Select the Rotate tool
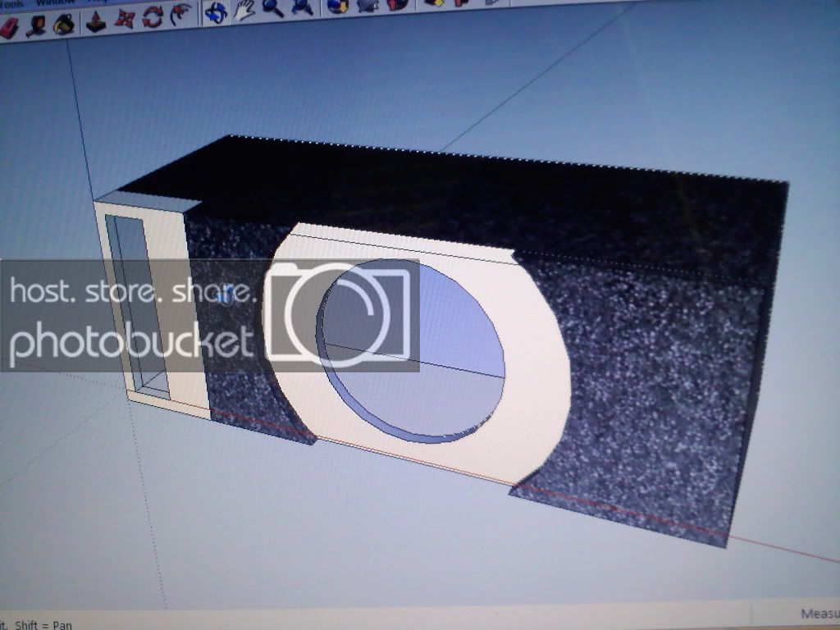Viewport: 840px width, 630px height. 152,17
